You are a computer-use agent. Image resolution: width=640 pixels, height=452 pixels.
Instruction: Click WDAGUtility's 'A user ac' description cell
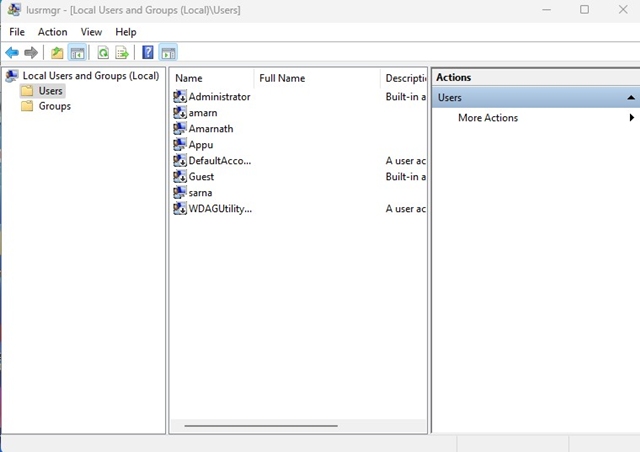click(x=406, y=208)
